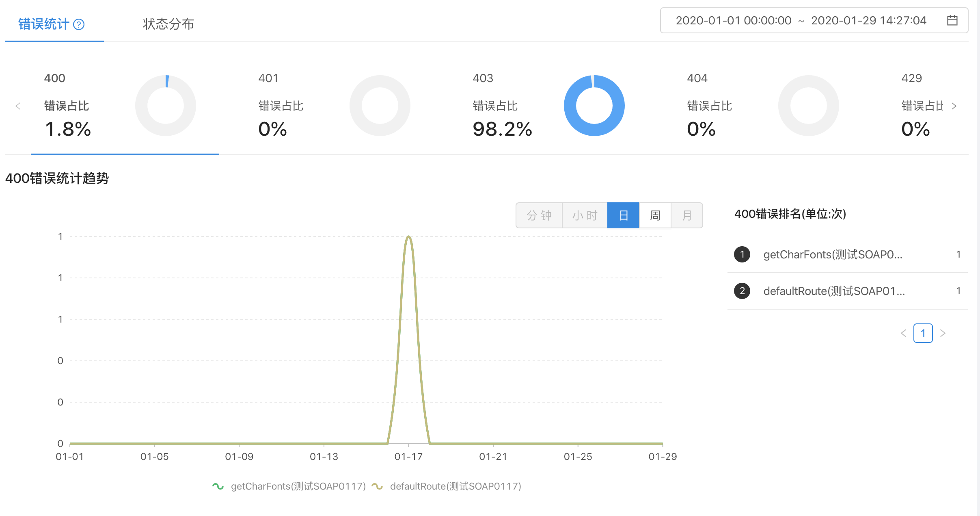
Task: Switch to the 状态分布 tab
Action: tap(168, 24)
